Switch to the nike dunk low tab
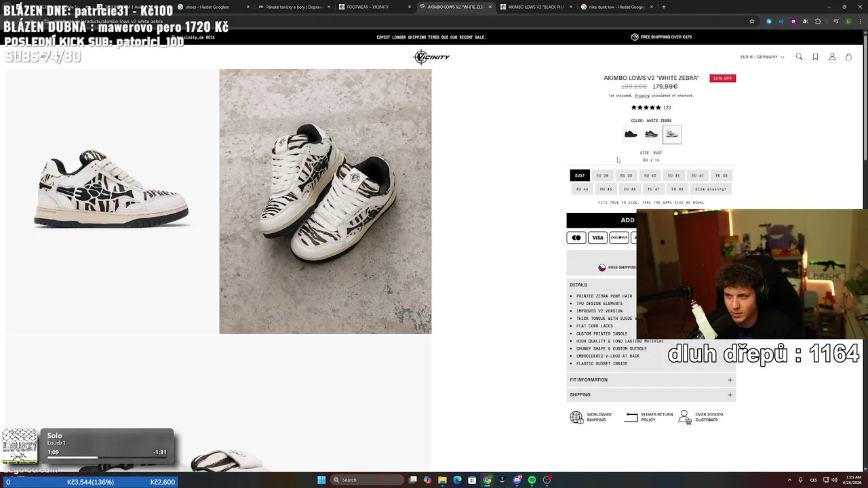This screenshot has width=868, height=488. 617,7
